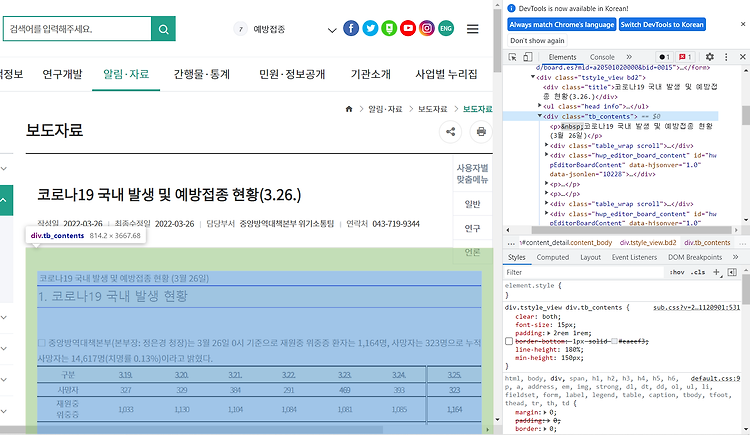Click the leading breadcrumb ellipsis in DevTools
The image size is (750, 435).
(x=511, y=243)
